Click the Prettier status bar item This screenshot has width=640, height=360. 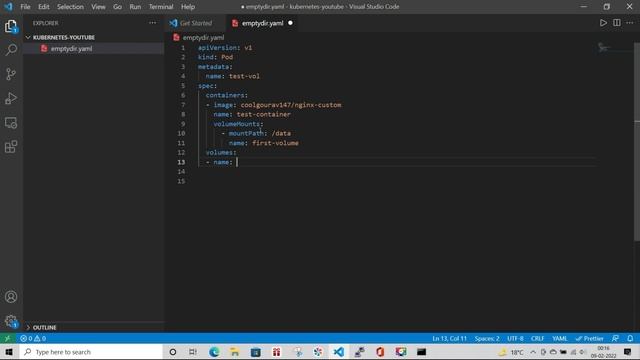pyautogui.click(x=589, y=338)
